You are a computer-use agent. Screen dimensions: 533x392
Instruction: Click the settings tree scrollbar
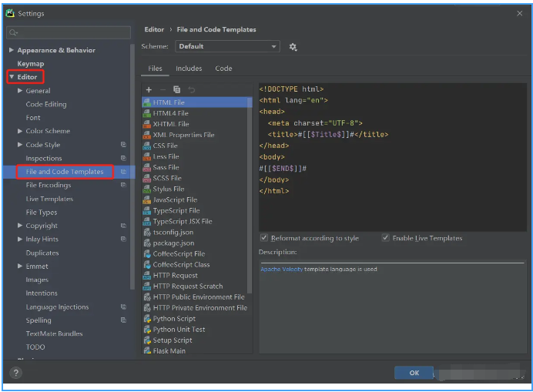[132, 166]
